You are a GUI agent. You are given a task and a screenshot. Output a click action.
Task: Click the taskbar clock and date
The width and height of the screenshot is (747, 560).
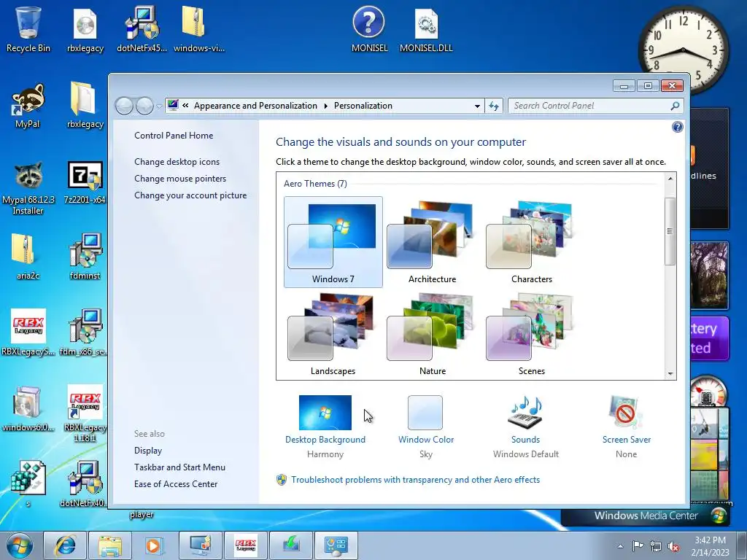[710, 546]
